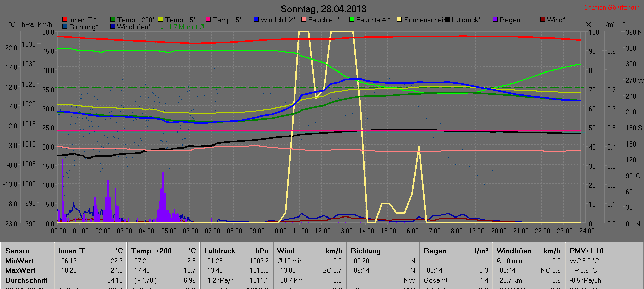Click the outlined 11.7 Monat-Ø legend swatch
Image resolution: width=644 pixels, height=289 pixels.
(x=160, y=26)
